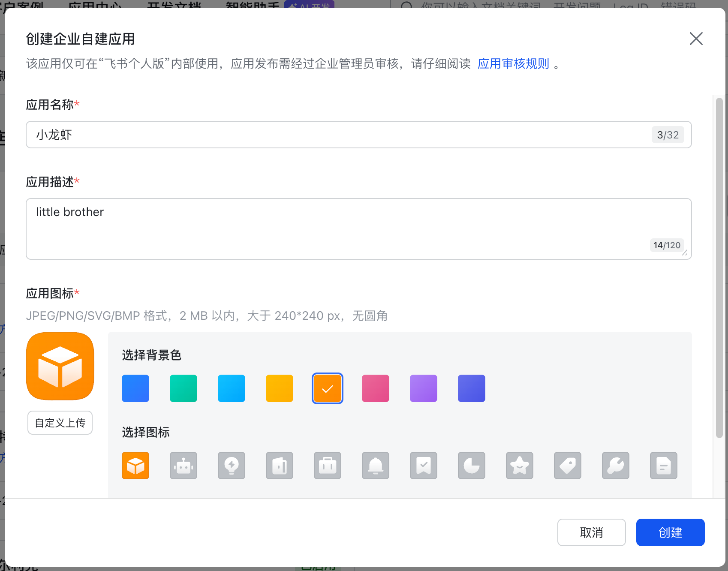Pick the purple background color swatch
Image resolution: width=728 pixels, height=571 pixels.
point(424,388)
